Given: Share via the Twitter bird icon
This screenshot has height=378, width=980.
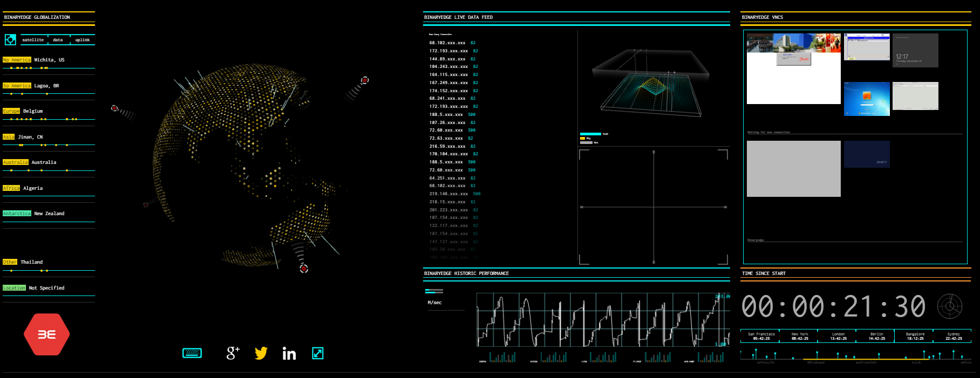Looking at the screenshot, I should [261, 353].
